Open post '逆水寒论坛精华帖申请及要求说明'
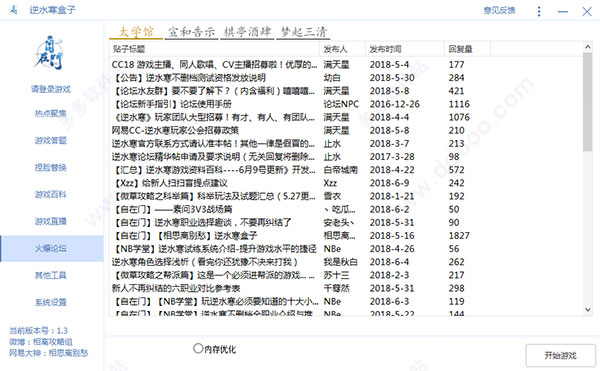 point(213,157)
